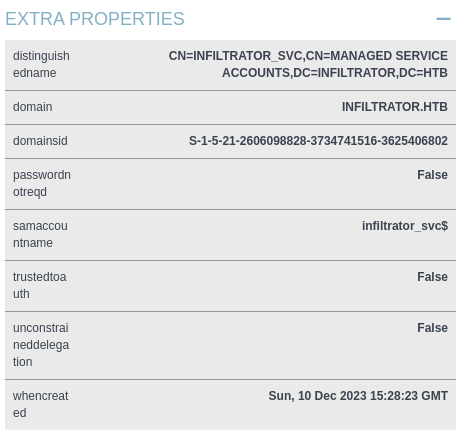The width and height of the screenshot is (459, 435).
Task: Select the distinguishedname value text
Action: [x=308, y=64]
